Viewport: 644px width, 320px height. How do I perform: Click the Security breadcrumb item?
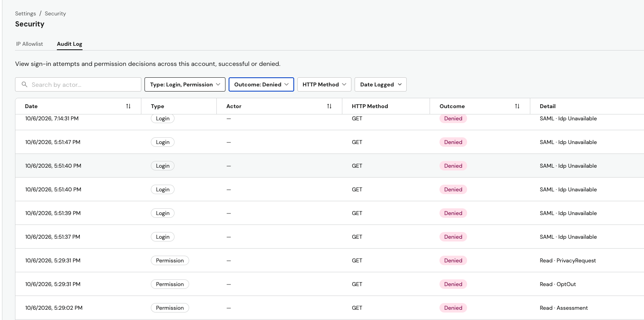tap(55, 13)
